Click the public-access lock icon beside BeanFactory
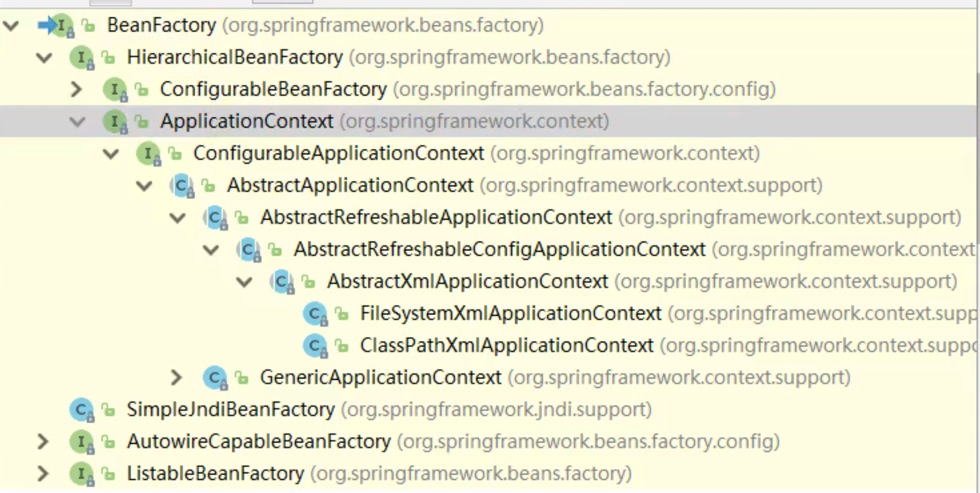The image size is (980, 493). point(89,25)
